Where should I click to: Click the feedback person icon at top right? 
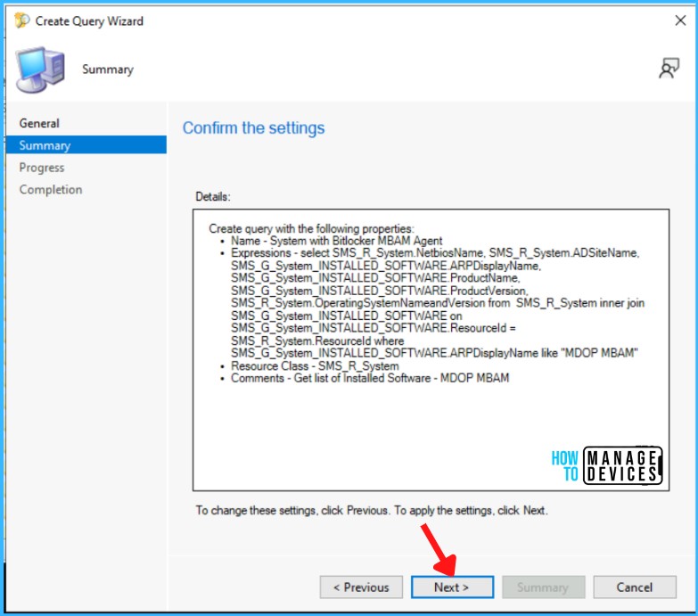point(669,69)
